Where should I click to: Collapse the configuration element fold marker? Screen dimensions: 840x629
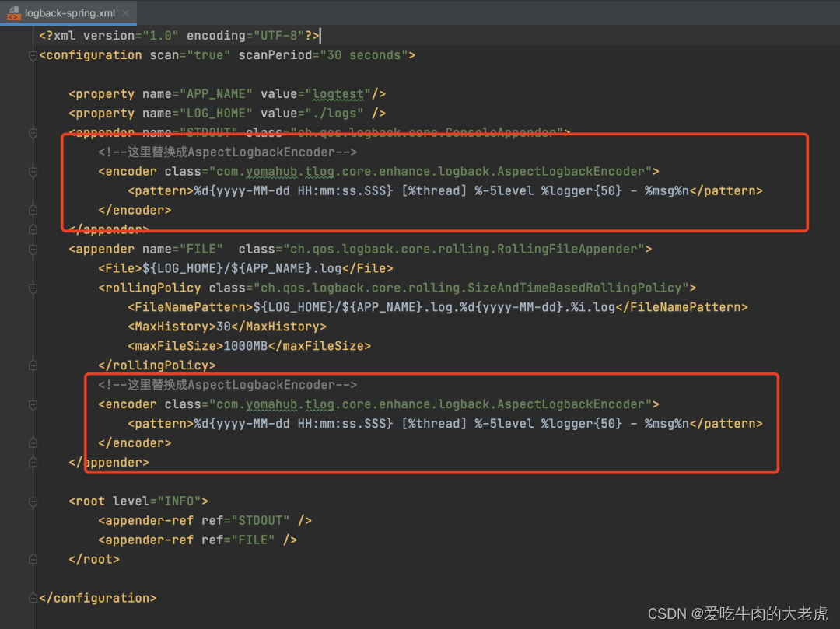33,55
